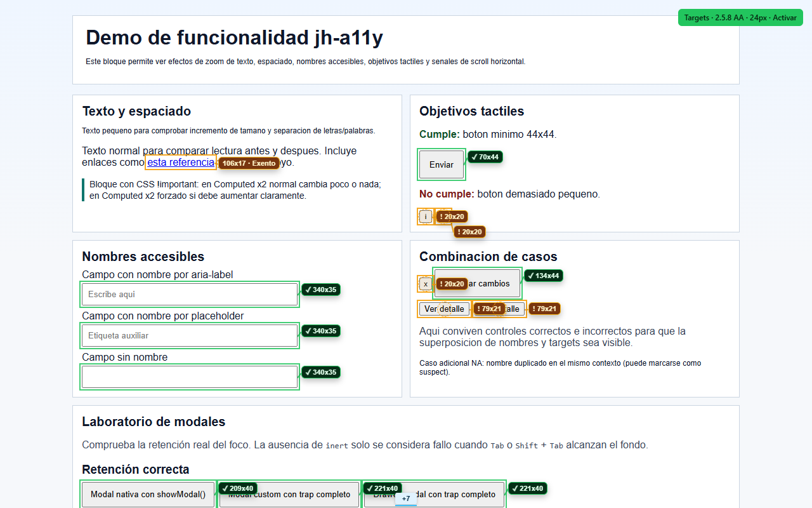This screenshot has width=812, height=508.
Task: Open the Drawer modal con trap completo
Action: 434,495
